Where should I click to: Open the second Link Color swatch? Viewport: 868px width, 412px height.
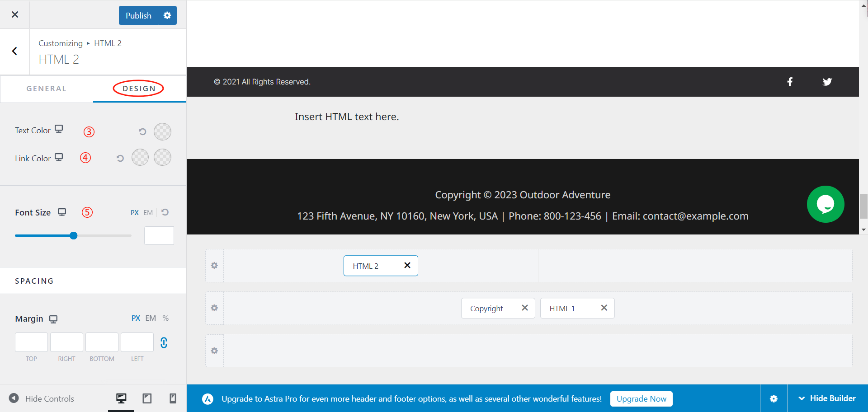coord(162,157)
